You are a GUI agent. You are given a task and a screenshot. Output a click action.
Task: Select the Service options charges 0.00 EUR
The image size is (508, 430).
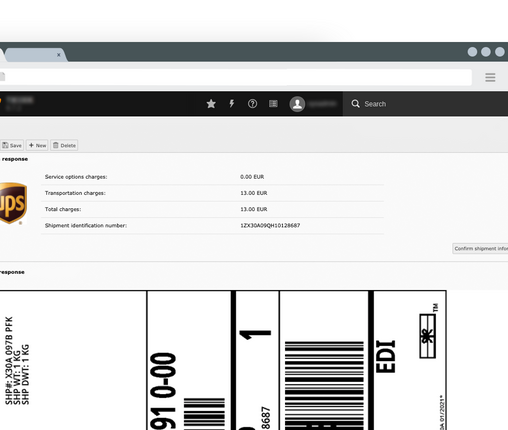(x=252, y=177)
